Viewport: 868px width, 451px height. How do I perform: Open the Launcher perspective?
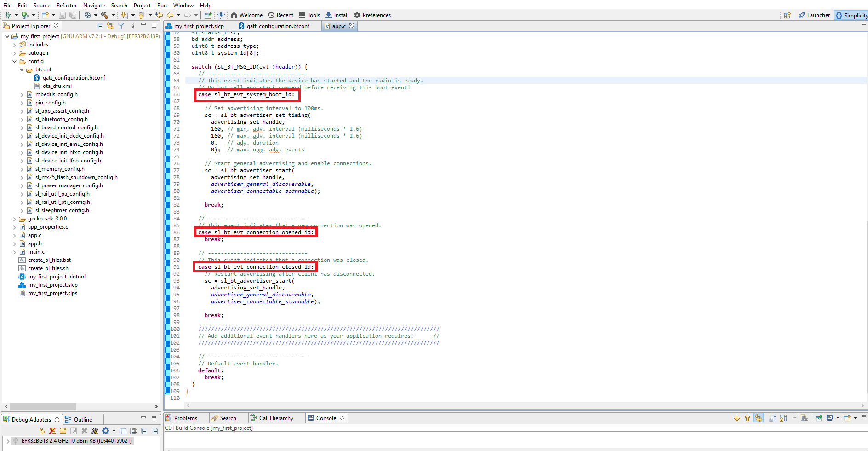click(814, 15)
